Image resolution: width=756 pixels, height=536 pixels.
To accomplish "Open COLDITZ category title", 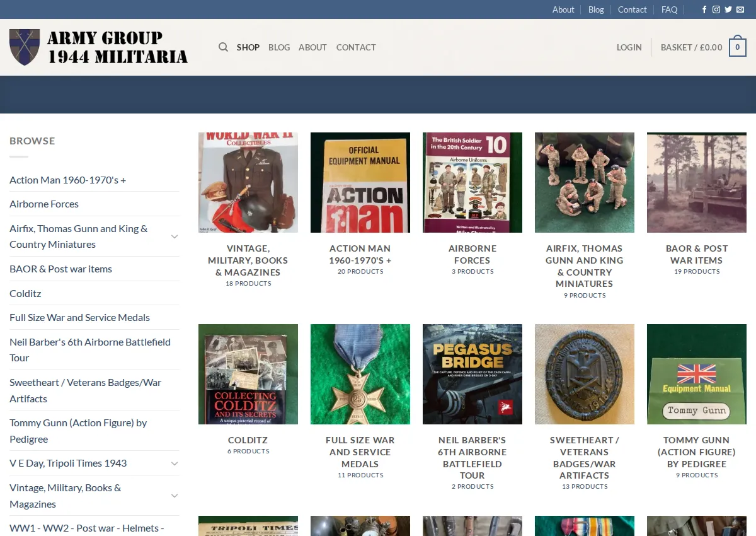I will (248, 440).
